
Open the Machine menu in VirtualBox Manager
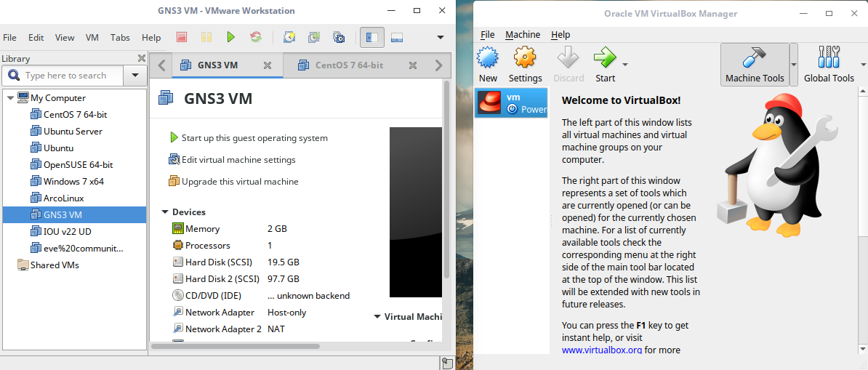tap(523, 34)
